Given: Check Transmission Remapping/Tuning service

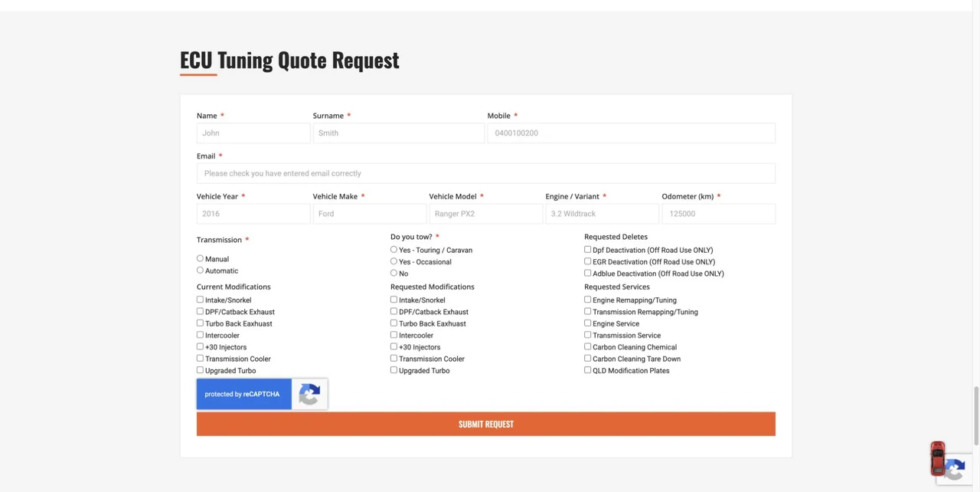Looking at the screenshot, I should (587, 311).
